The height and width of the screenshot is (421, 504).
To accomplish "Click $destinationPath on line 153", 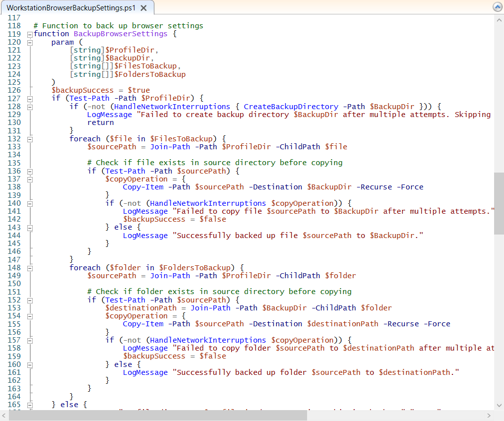I will (141, 308).
